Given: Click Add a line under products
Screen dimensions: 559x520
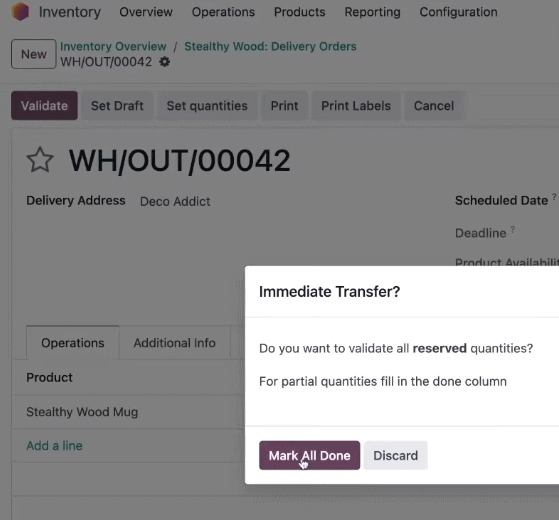Looking at the screenshot, I should (54, 446).
